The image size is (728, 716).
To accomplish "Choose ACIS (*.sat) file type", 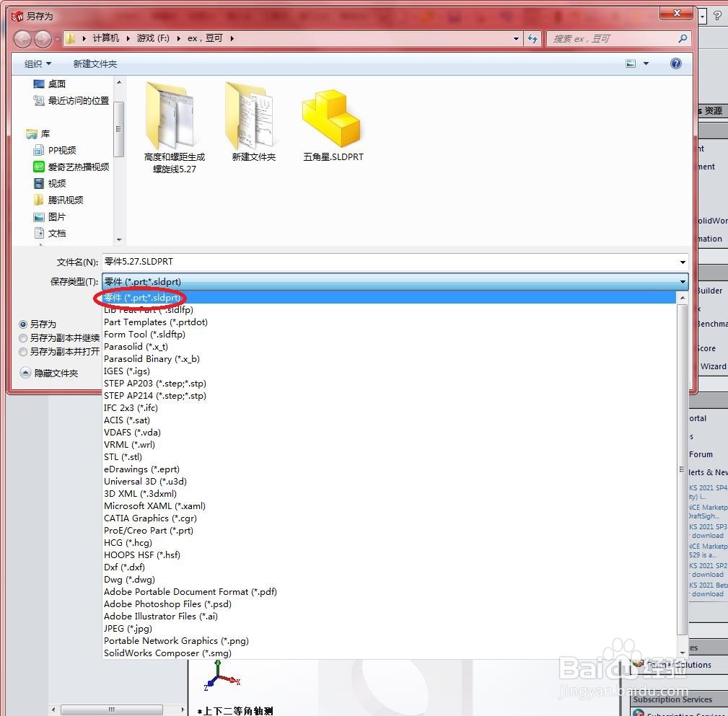I will (x=389, y=420).
